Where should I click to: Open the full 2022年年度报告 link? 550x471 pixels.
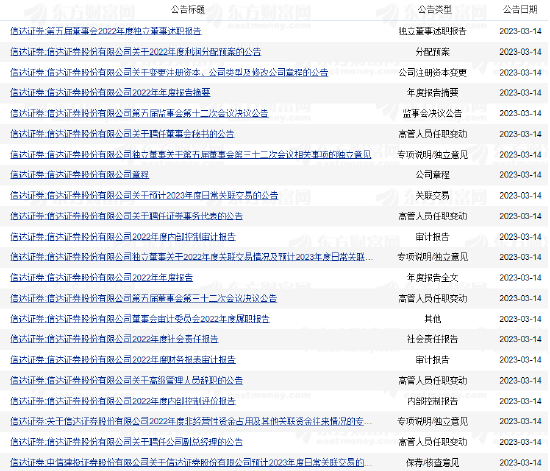[101, 278]
